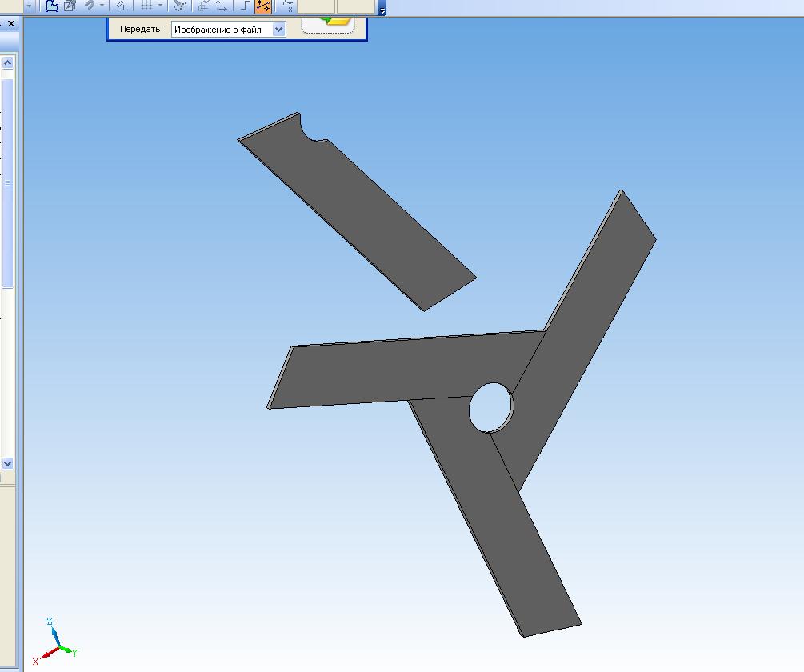This screenshot has width=804, height=672.
Task: Click the local coordinate system axes icon
Action: 221,6
